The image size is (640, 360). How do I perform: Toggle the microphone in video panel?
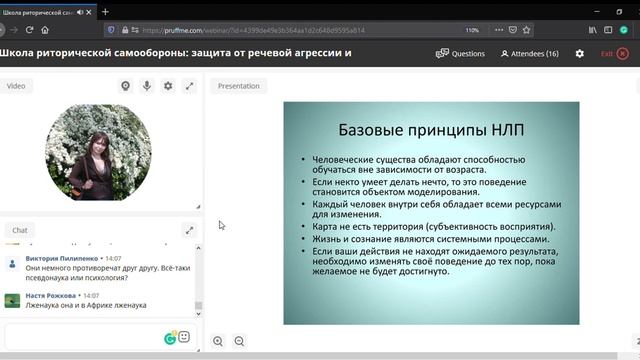pos(147,86)
